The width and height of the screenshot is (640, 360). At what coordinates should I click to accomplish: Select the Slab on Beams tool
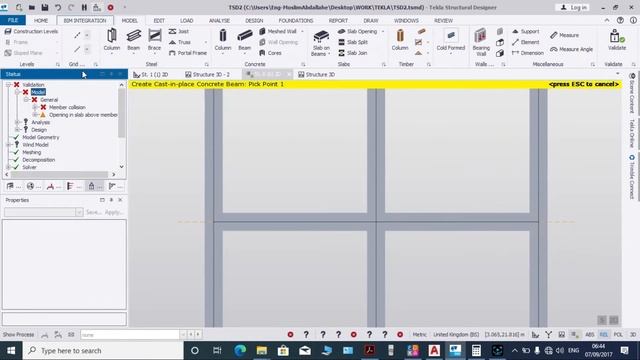click(321, 42)
